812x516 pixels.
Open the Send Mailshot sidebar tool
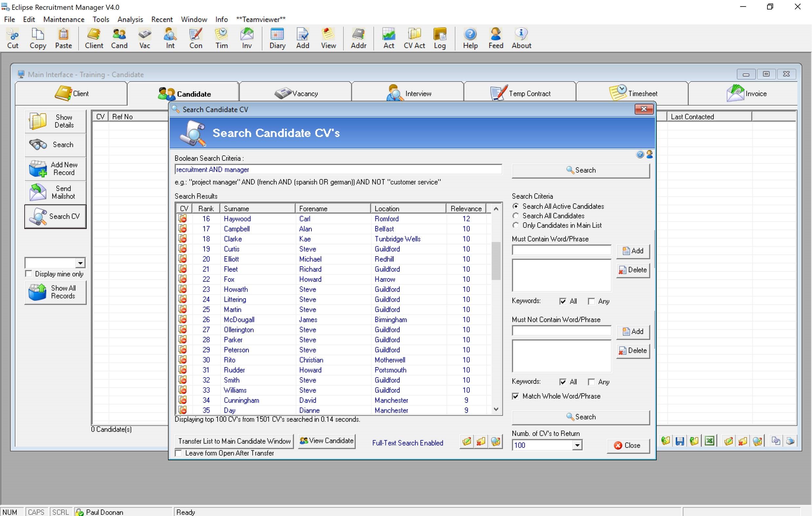[x=55, y=192]
